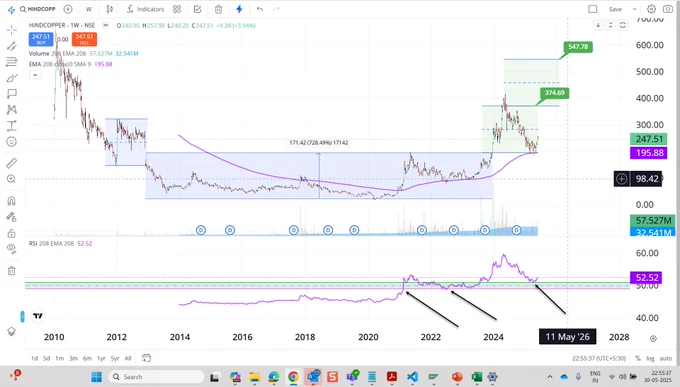680x387 pixels.
Task: Set range to 1d
Action: tap(34, 358)
